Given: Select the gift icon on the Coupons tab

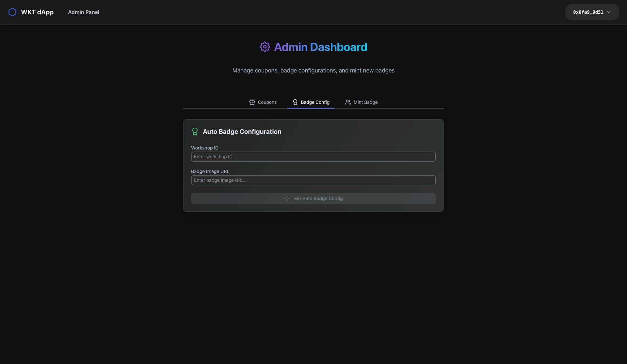Looking at the screenshot, I should point(252,102).
